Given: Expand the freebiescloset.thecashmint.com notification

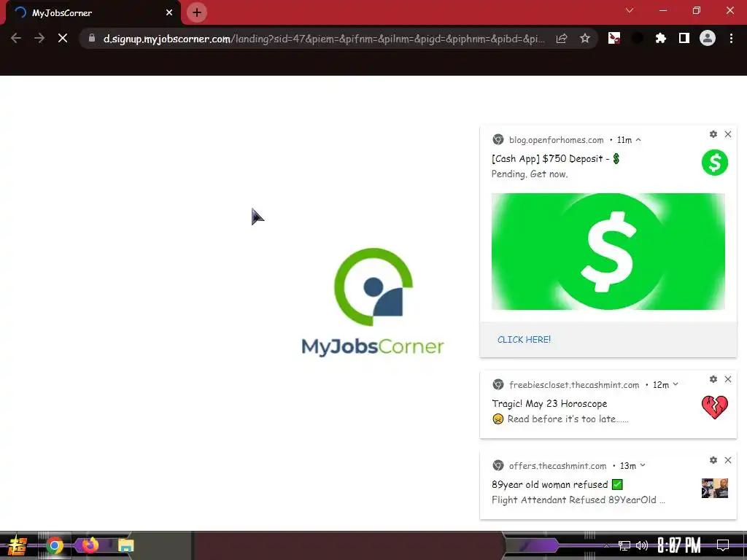Looking at the screenshot, I should [x=676, y=384].
